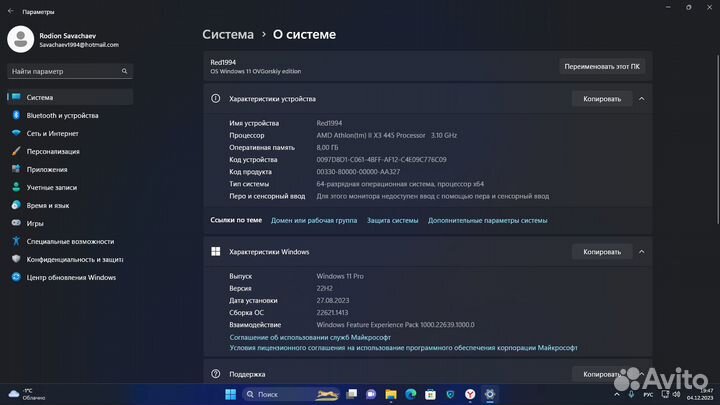This screenshot has width=720, height=405.
Task: Open Microsoft Store from taskbar
Action: 430,394
